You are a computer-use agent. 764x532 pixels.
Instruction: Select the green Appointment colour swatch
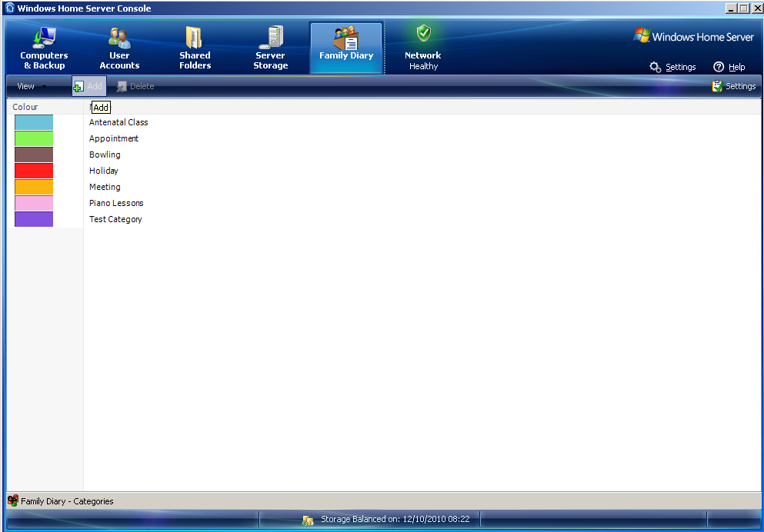(x=34, y=138)
